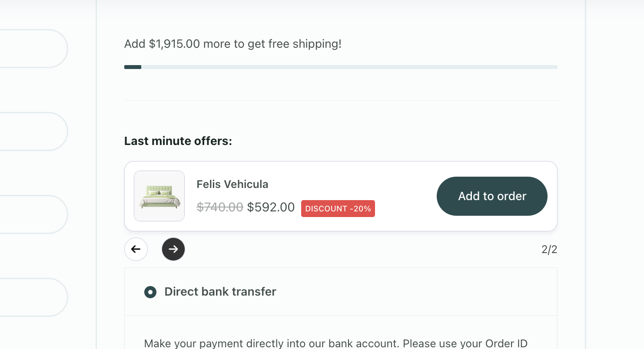The width and height of the screenshot is (644, 349).
Task: Click the Felis Vehicula product name
Action: (x=232, y=184)
